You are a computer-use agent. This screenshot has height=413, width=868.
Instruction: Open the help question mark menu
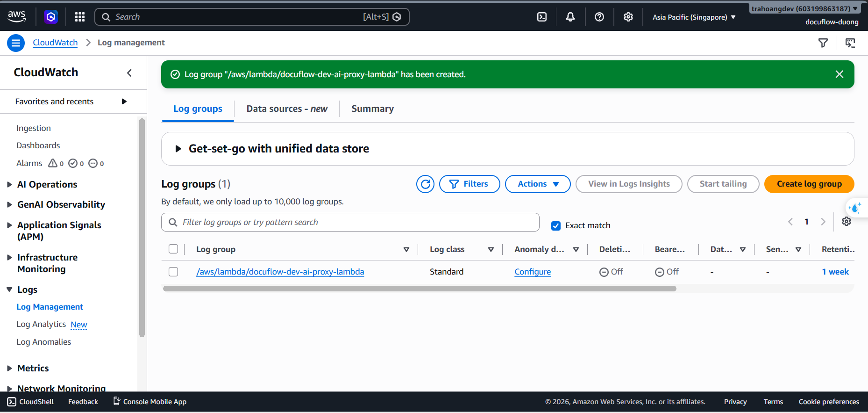pyautogui.click(x=599, y=17)
